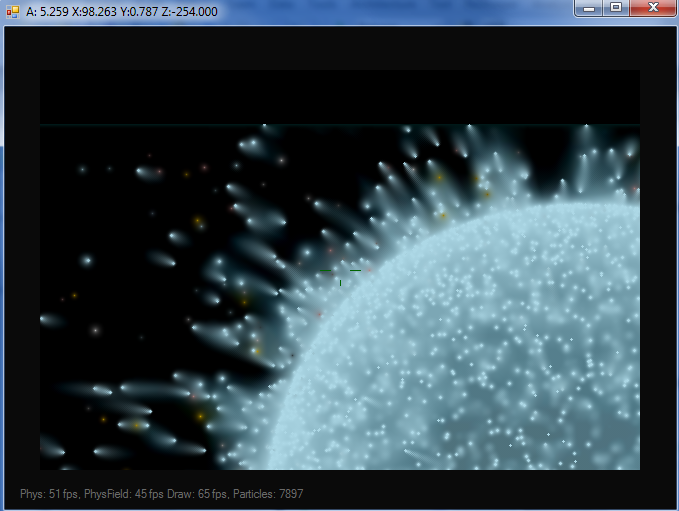
Task: Click the Phys: 51 fps readout
Action: (50, 494)
